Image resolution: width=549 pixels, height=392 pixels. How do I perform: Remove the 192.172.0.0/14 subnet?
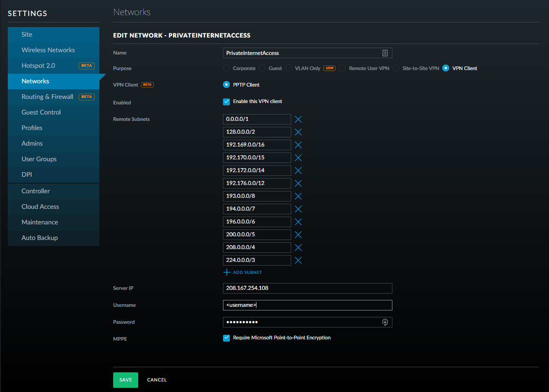pos(298,171)
